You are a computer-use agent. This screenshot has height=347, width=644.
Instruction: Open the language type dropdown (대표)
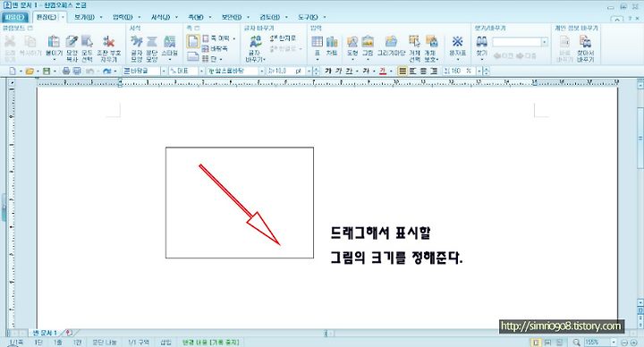201,71
